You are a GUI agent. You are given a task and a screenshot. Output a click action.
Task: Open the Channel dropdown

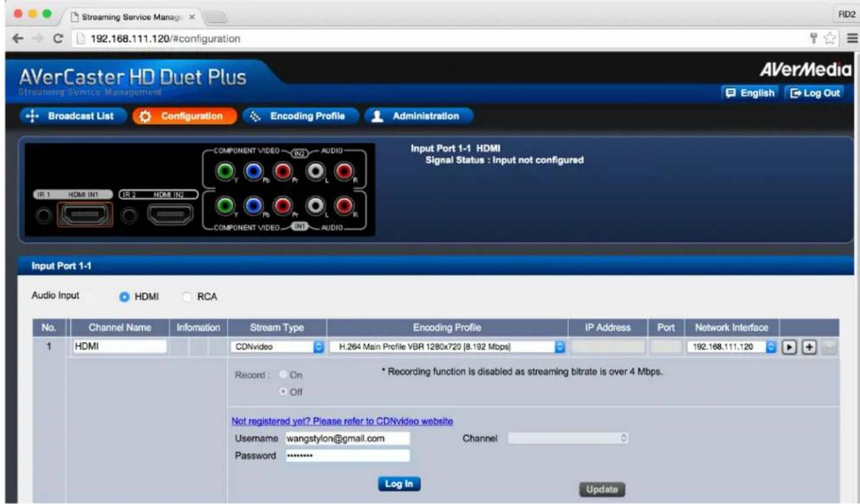click(x=568, y=438)
